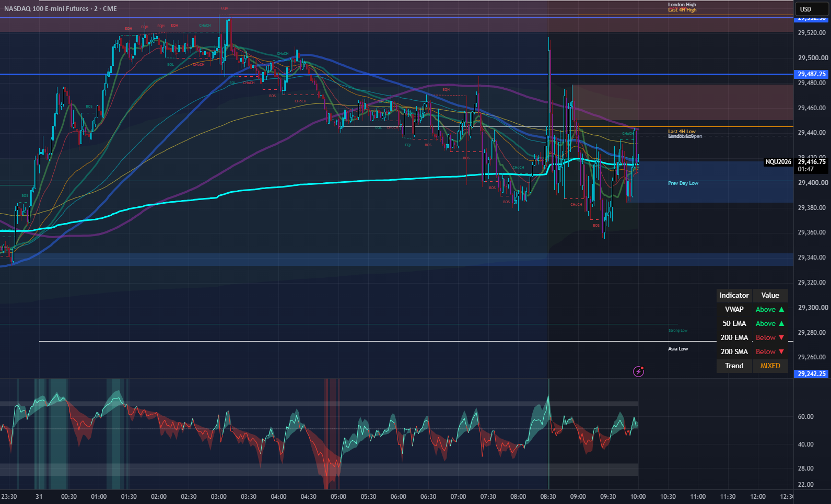Click the date label 31 on time axis
The width and height of the screenshot is (831, 504).
pyautogui.click(x=39, y=497)
